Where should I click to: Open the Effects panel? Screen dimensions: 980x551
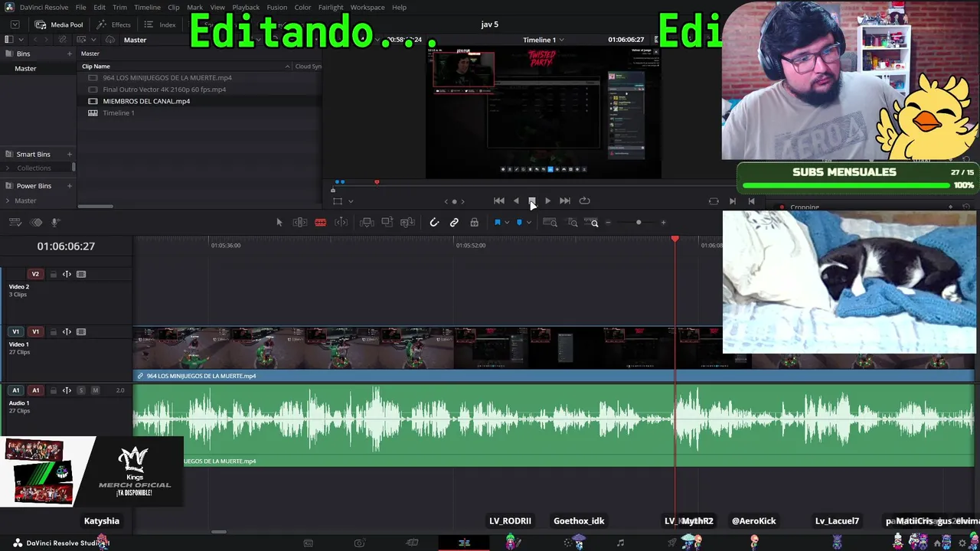click(114, 24)
